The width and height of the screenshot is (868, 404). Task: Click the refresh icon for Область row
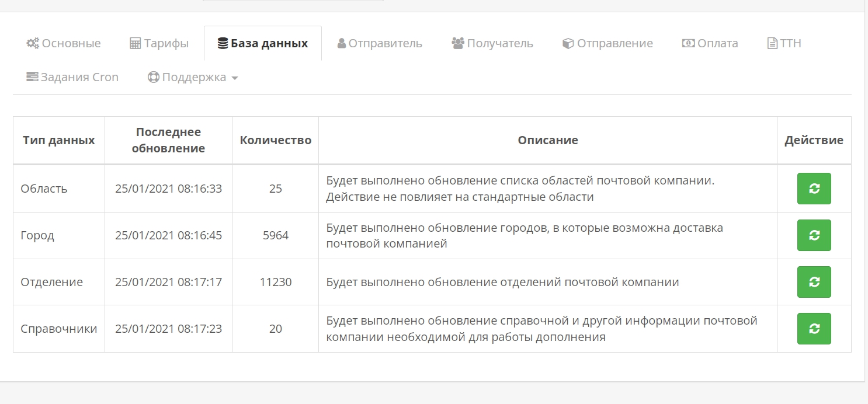click(814, 189)
